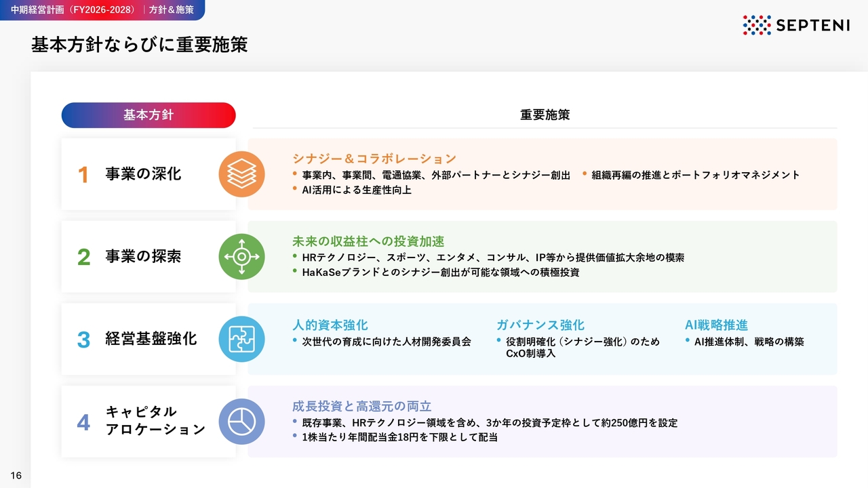
Task: Click the slide title 基本方針ならびに重要施策
Action: tap(139, 45)
